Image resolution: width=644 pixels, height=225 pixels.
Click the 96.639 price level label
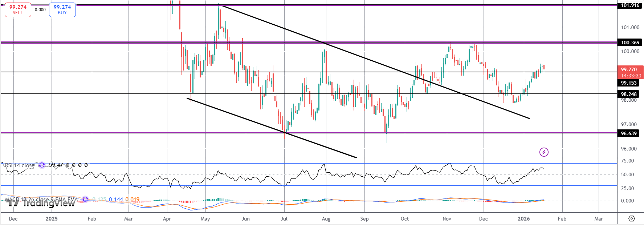[628, 133]
